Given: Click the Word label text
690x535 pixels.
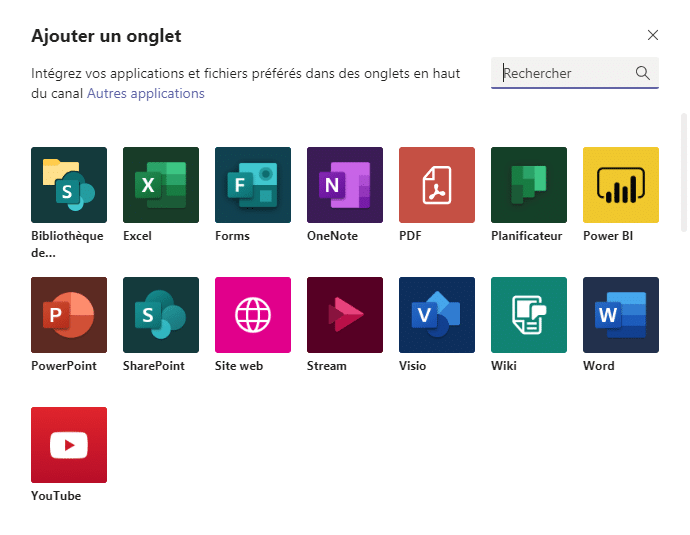Looking at the screenshot, I should (598, 366).
